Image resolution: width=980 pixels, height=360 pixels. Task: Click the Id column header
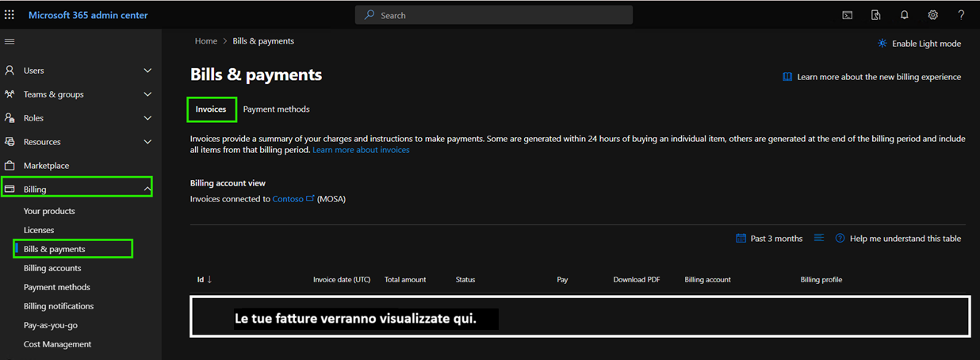[201, 280]
